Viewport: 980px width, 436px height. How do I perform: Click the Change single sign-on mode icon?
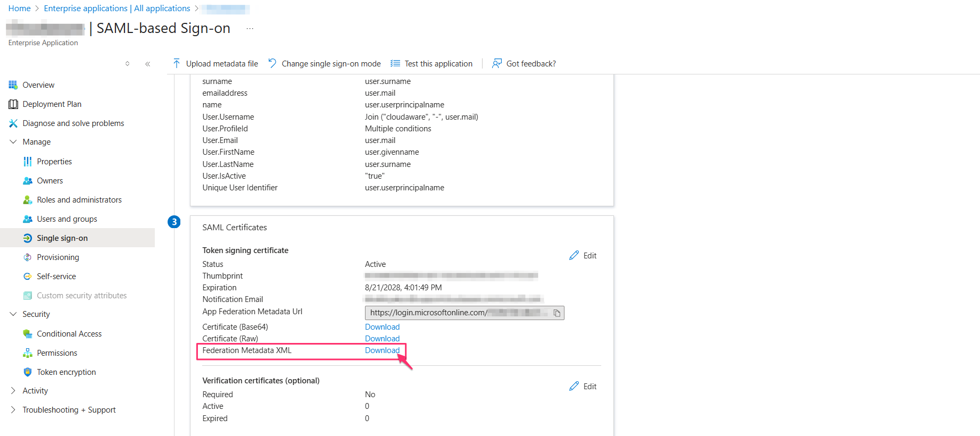coord(272,64)
